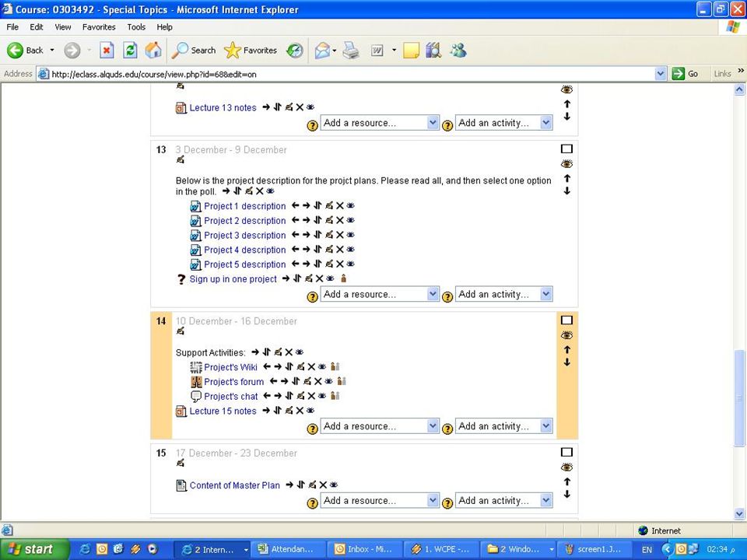Outdent Project 5 description with left arrow
Viewport: 747px width, 560px height.
(x=296, y=264)
